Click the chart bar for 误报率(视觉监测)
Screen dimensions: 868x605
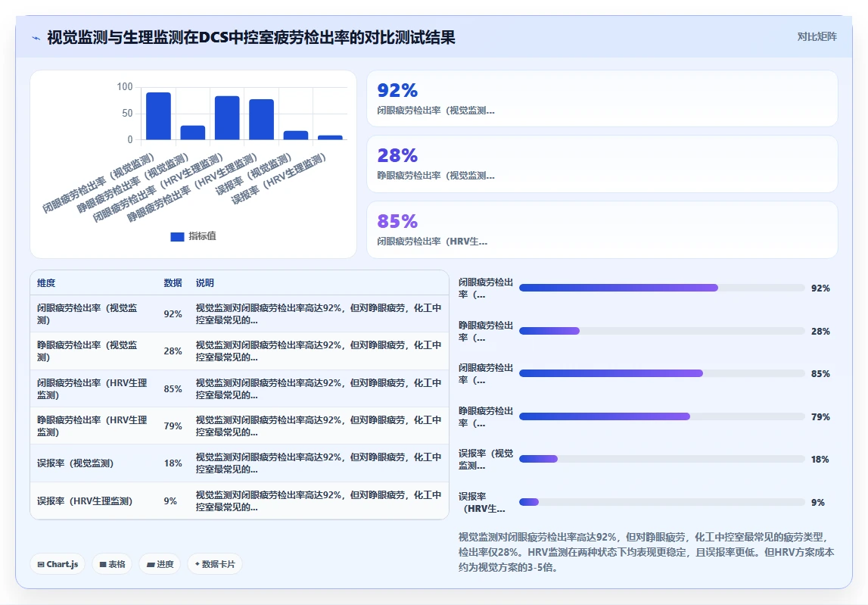pos(296,136)
